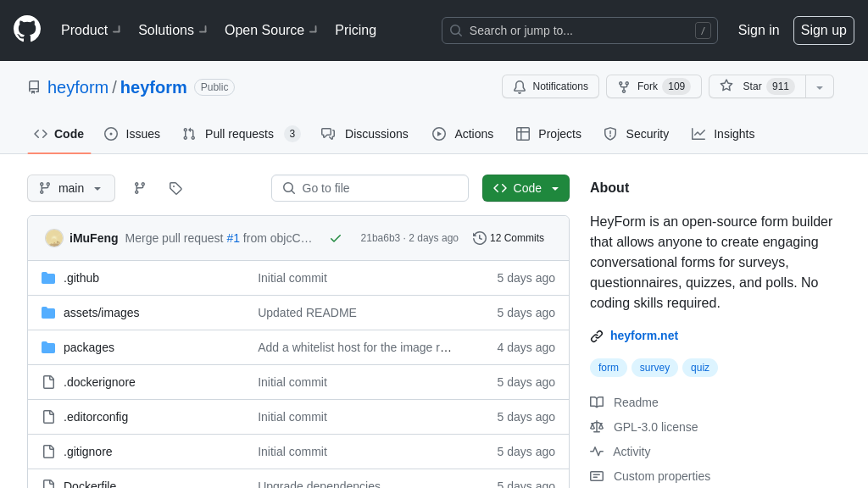Click the commit status checkmark icon
The image size is (868, 488).
click(x=336, y=238)
